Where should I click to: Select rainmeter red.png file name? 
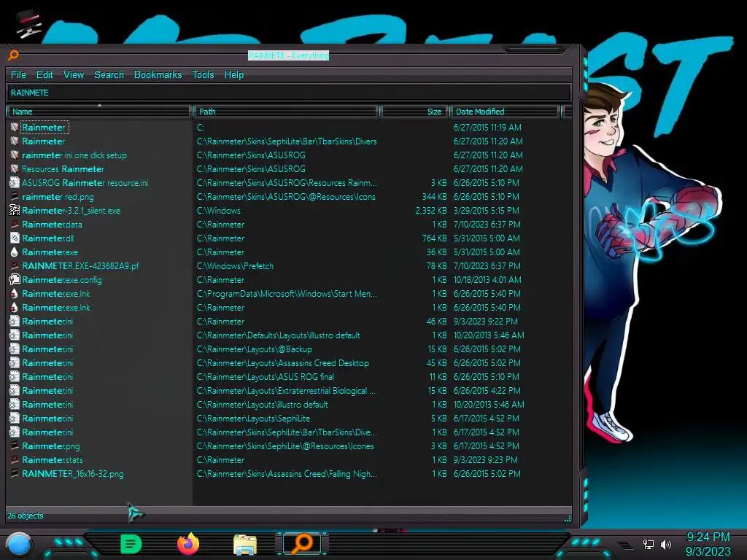58,196
